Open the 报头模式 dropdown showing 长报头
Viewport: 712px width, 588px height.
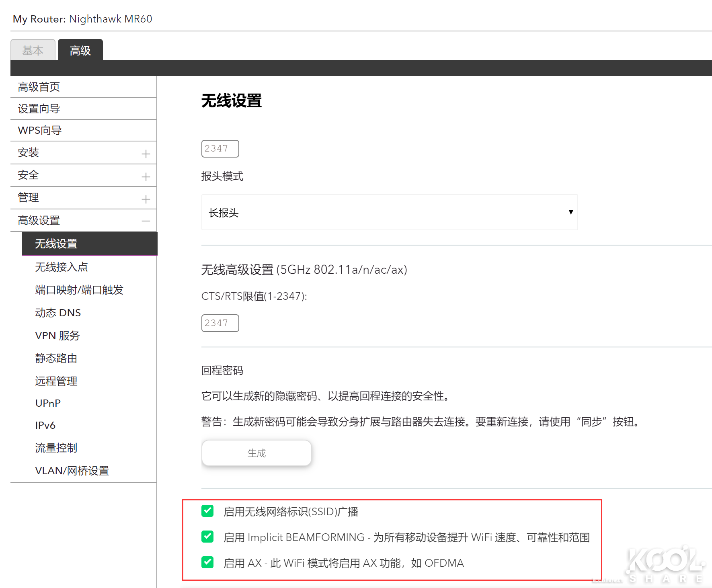tap(390, 212)
